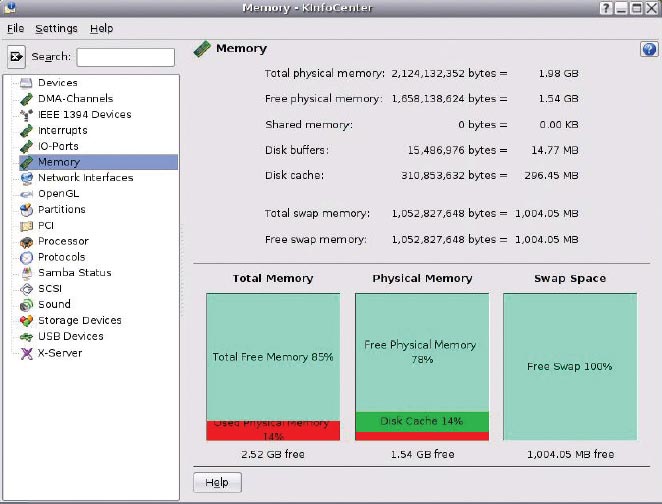
Task: Click the Devices icon in sidebar
Action: point(26,83)
